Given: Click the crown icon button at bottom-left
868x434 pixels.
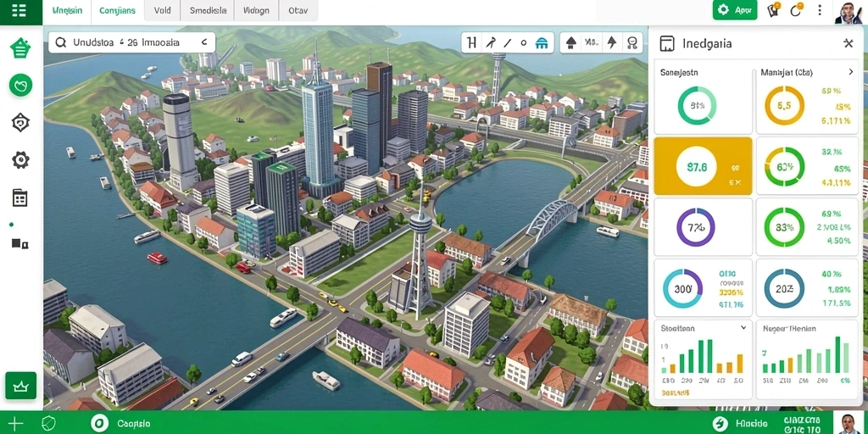Looking at the screenshot, I should [20, 386].
